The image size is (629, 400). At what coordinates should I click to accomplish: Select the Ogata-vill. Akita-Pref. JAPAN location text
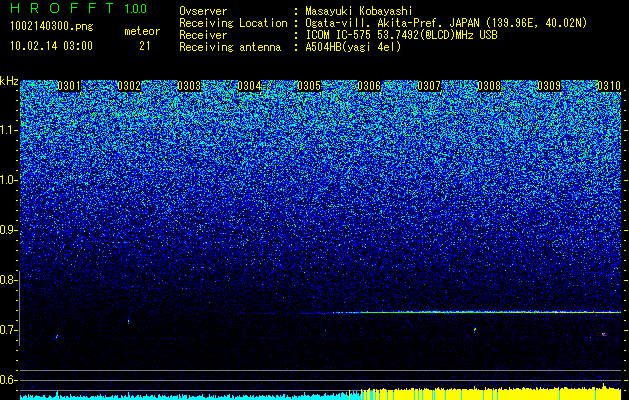[446, 23]
